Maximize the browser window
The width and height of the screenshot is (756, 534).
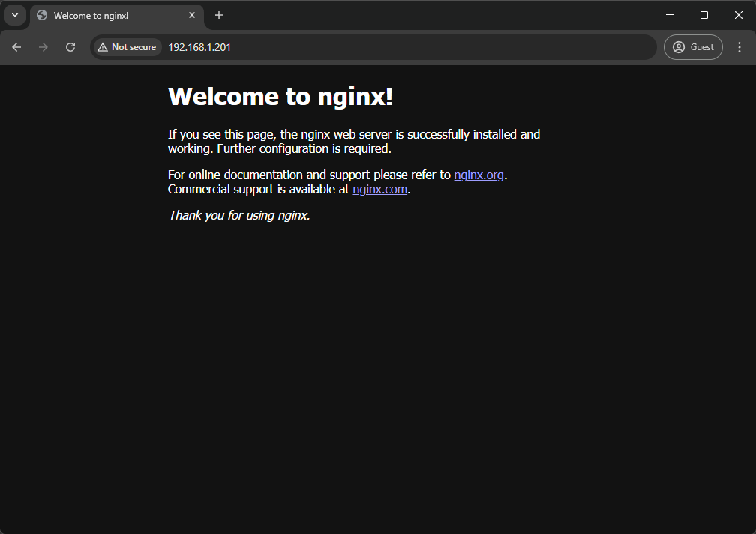[x=704, y=15]
